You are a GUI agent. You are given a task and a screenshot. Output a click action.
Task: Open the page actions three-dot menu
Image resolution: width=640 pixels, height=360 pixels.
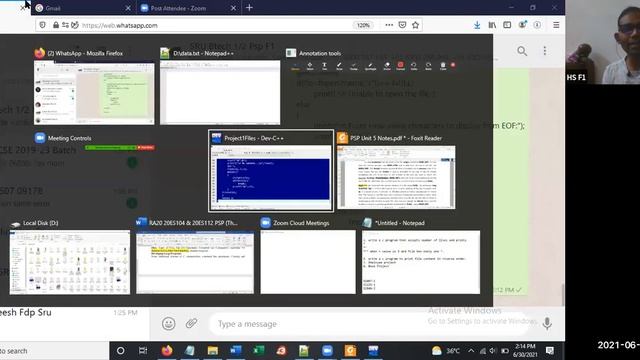[x=389, y=25]
